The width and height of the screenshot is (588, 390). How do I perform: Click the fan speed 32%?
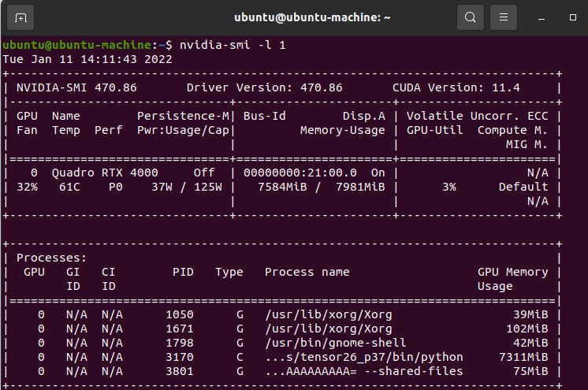(27, 188)
